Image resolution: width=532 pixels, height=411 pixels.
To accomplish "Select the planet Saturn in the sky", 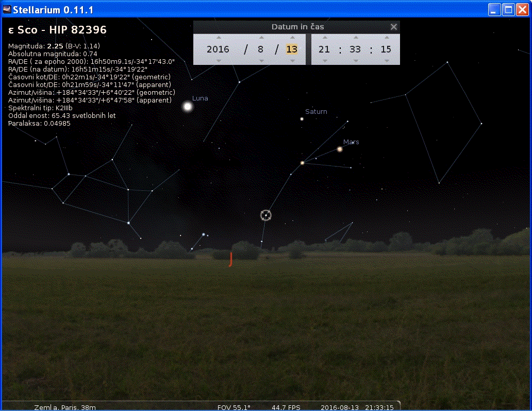I will [x=302, y=119].
